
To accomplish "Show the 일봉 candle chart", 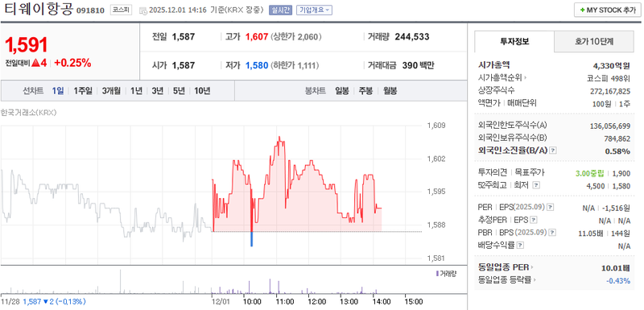I will [x=341, y=91].
